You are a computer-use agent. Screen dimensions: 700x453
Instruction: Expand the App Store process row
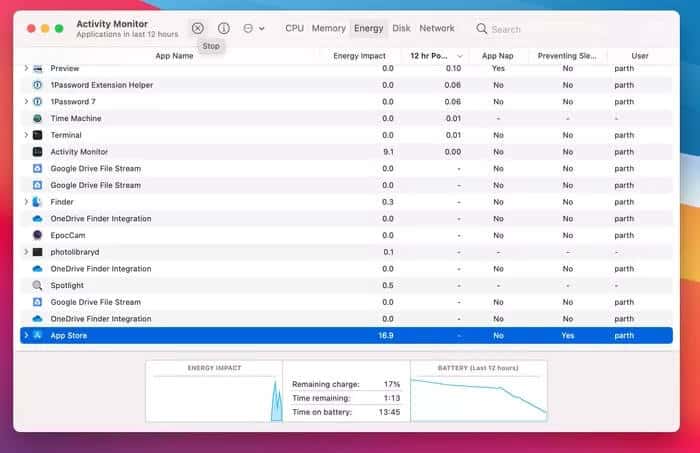pyautogui.click(x=26, y=336)
